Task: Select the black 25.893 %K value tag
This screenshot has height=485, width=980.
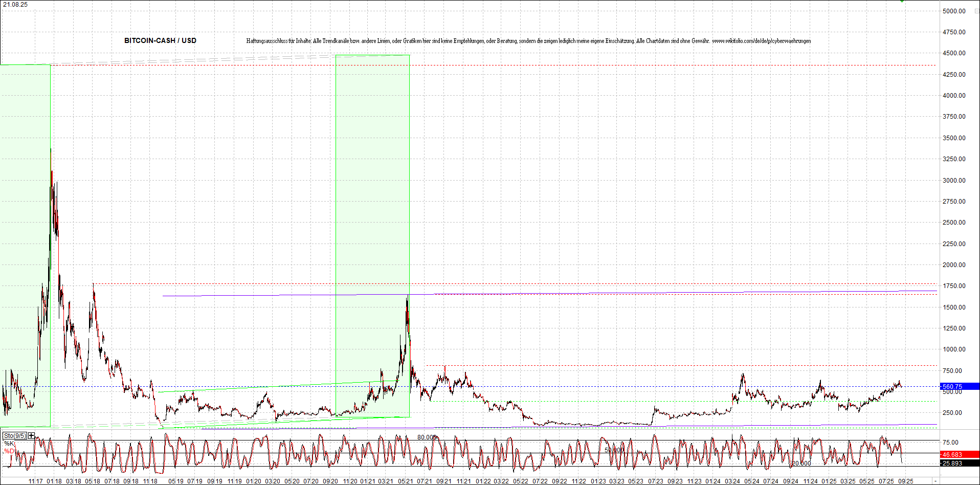Action: 960,463
